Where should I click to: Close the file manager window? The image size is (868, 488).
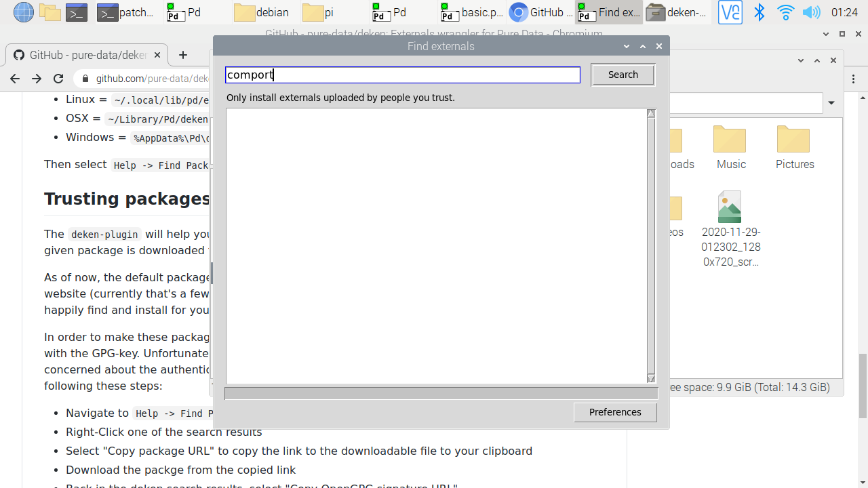point(833,60)
